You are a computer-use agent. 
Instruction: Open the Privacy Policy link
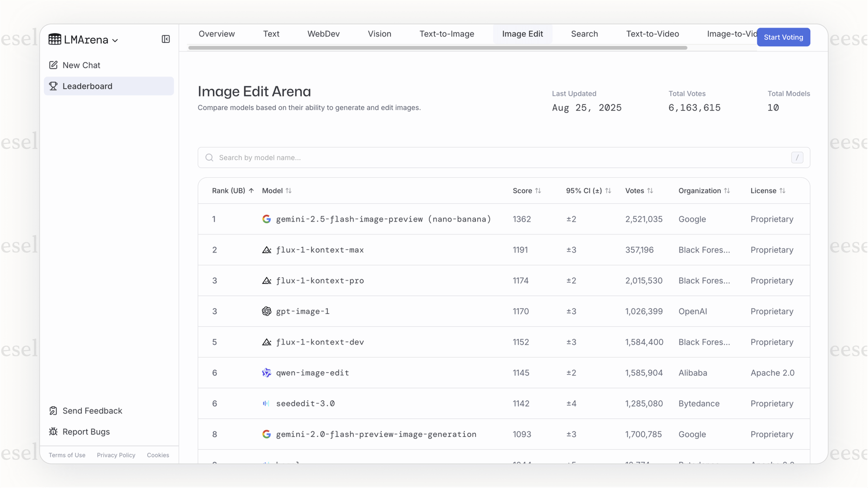[116, 455]
